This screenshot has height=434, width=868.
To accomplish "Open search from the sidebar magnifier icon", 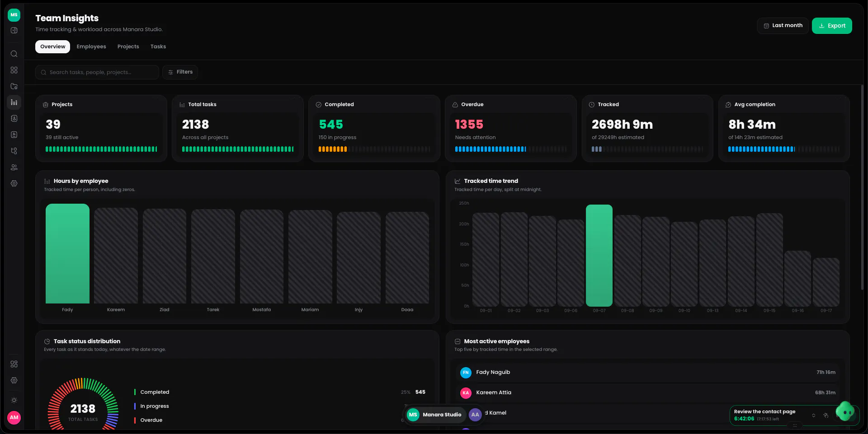I will click(14, 54).
